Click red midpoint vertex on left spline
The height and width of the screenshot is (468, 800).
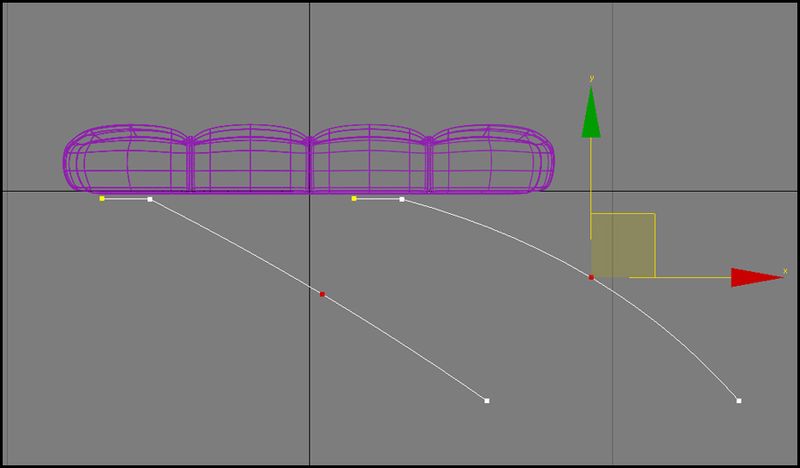pos(322,294)
